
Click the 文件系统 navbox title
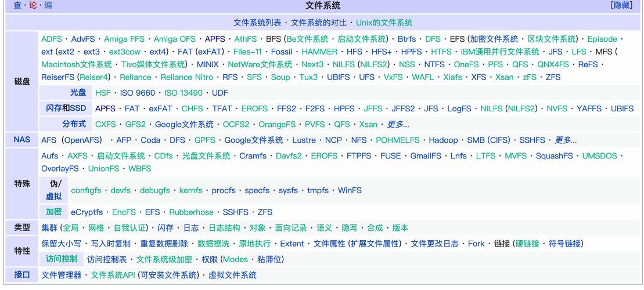click(x=323, y=5)
